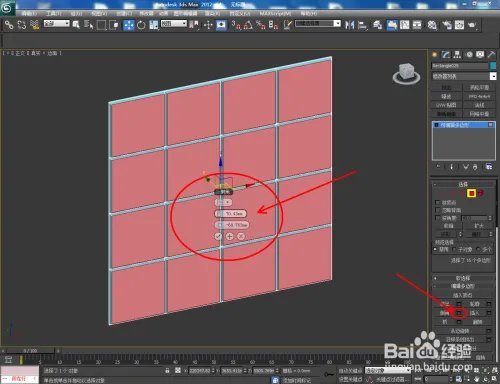This screenshot has height=384, width=500.
Task: Select the Select and Manipulate tool
Action: pyautogui.click(x=208, y=25)
